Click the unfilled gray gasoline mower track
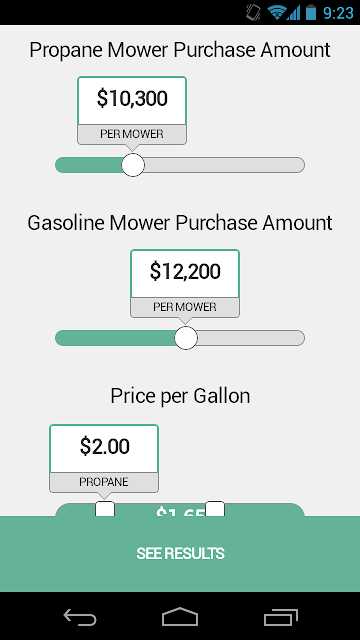This screenshot has width=360, height=640. (x=251, y=338)
